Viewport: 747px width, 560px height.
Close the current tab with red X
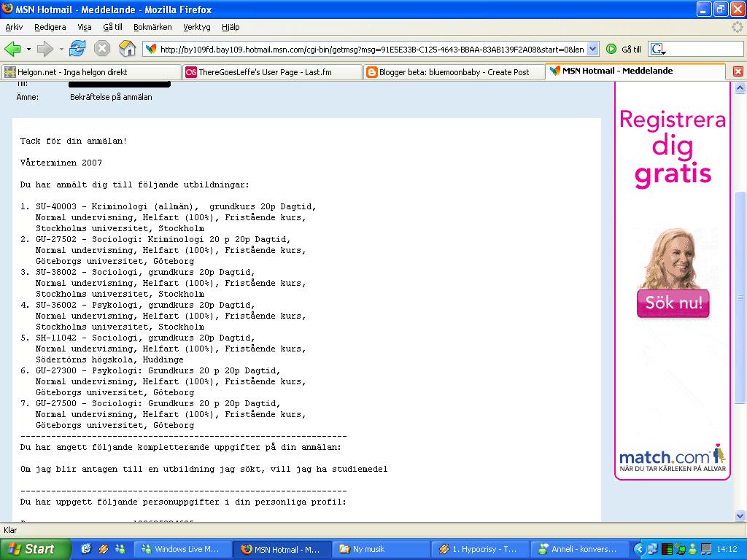click(x=738, y=71)
